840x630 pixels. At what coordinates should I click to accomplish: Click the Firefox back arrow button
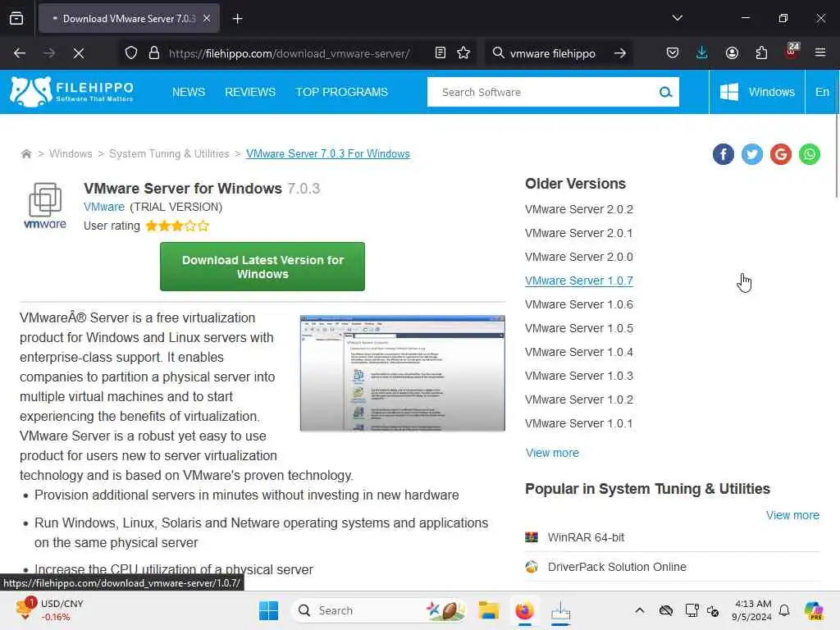(20, 53)
